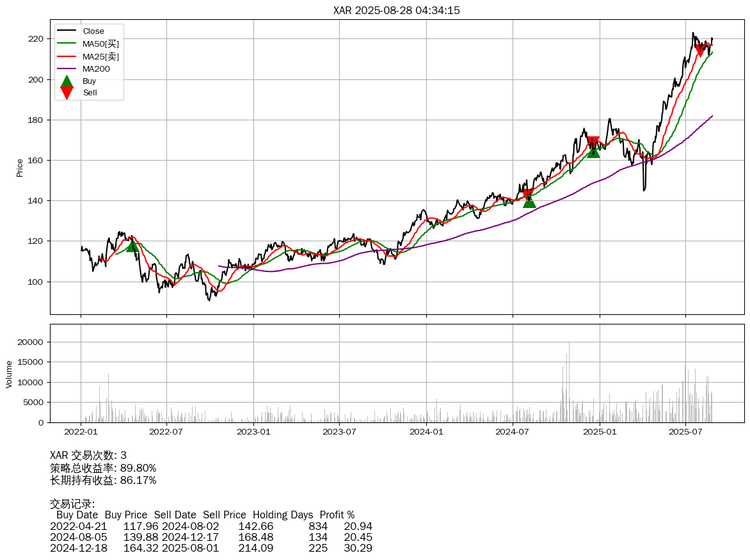Screen dimensions: 750x560
Task: Click the Profit % column header
Action: 337,515
